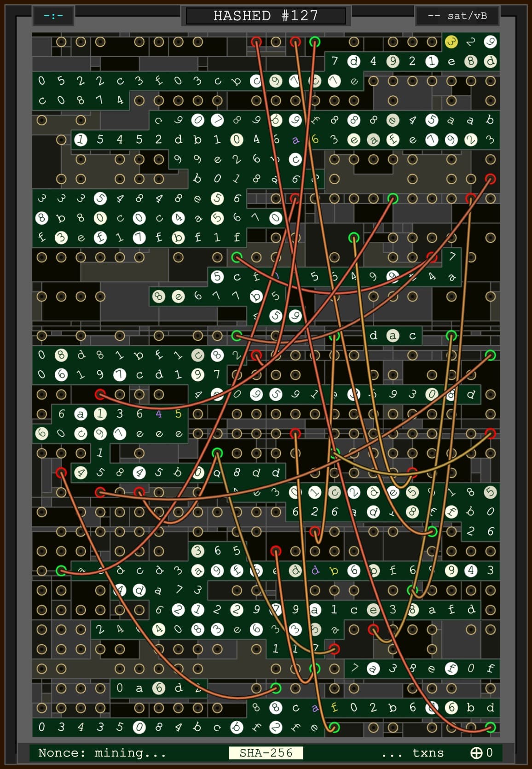The width and height of the screenshot is (532, 769).
Task: Click the Nonce: mining... status text
Action: coord(102,752)
